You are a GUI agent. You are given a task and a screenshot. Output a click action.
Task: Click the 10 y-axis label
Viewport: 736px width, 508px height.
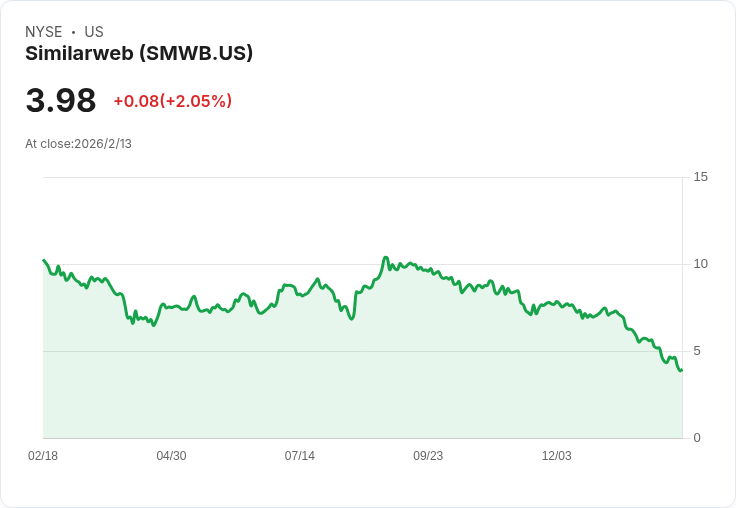click(700, 264)
